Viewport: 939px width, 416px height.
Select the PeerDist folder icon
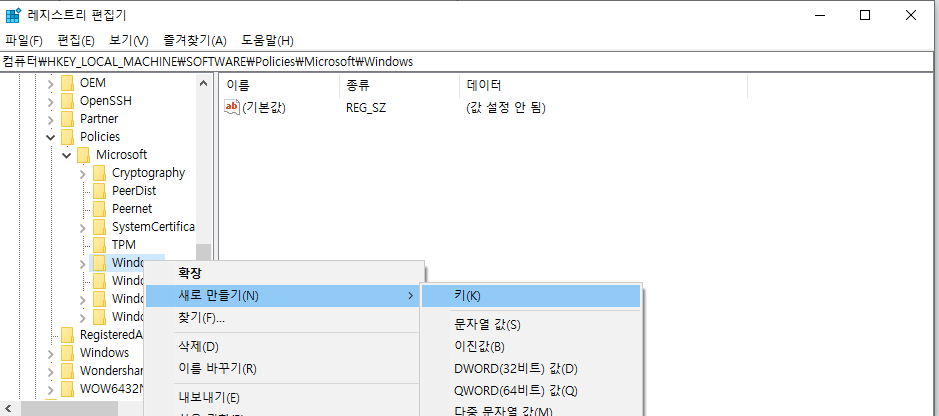coord(100,191)
